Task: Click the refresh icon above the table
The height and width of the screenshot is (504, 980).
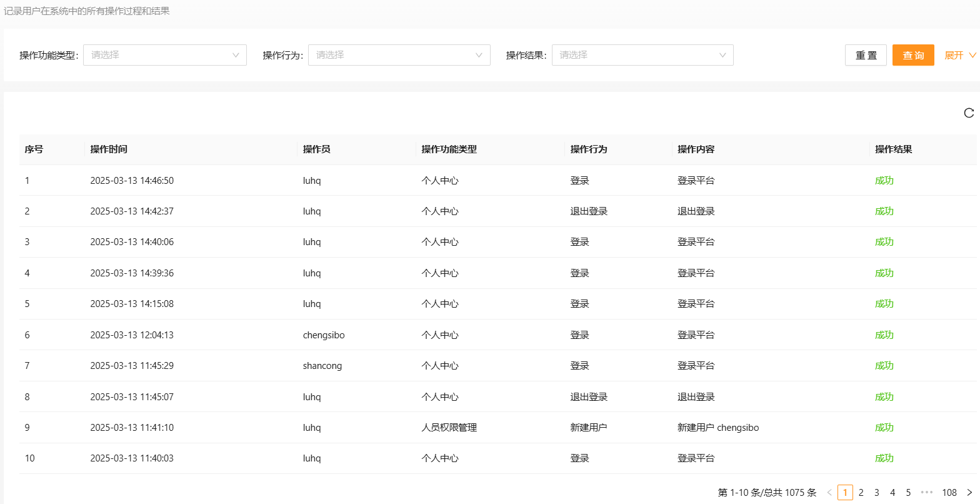Action: (969, 113)
